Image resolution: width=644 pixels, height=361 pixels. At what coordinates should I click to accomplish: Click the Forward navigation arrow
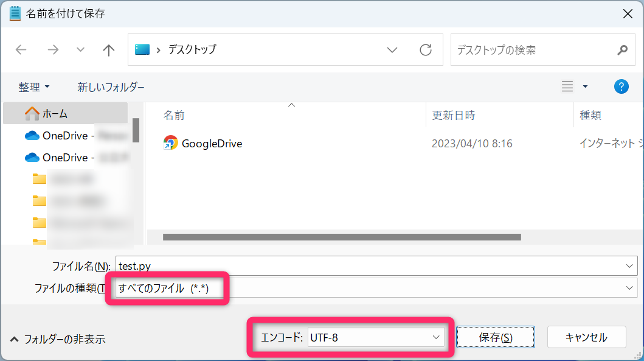tap(53, 50)
